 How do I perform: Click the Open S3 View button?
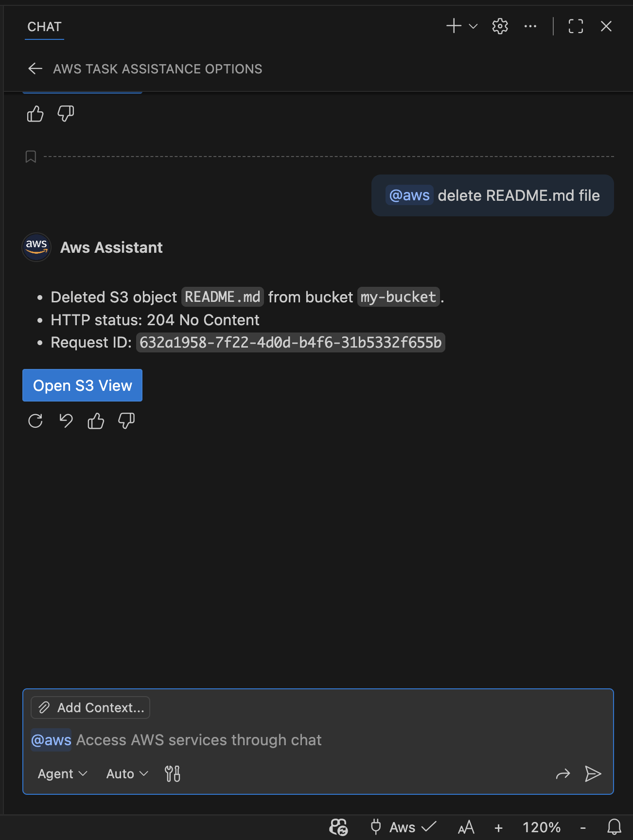[x=82, y=385]
